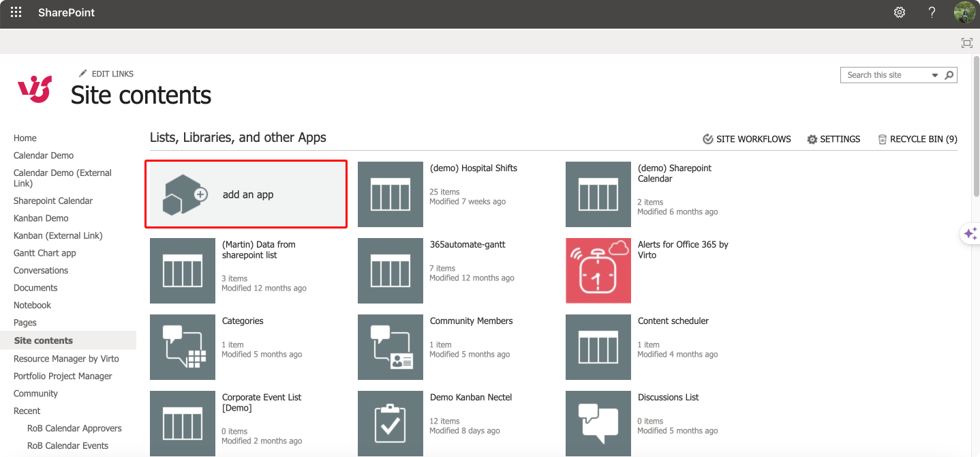
Task: Click the add an app label
Action: pyautogui.click(x=248, y=194)
